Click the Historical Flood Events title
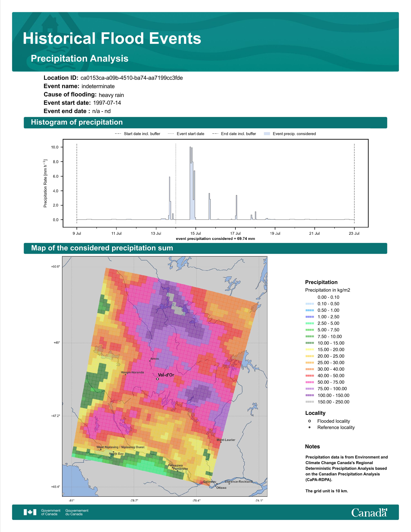This screenshot has width=411, height=532. (x=112, y=39)
